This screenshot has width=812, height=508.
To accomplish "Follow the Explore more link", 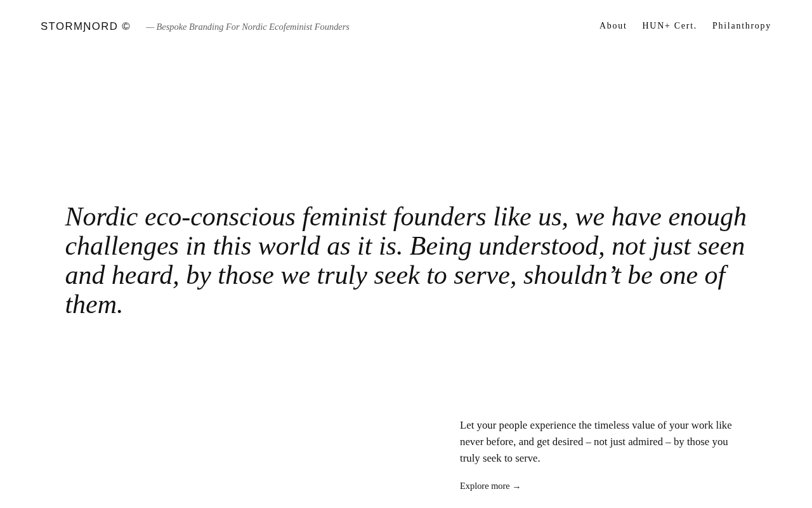I will pos(485,486).
